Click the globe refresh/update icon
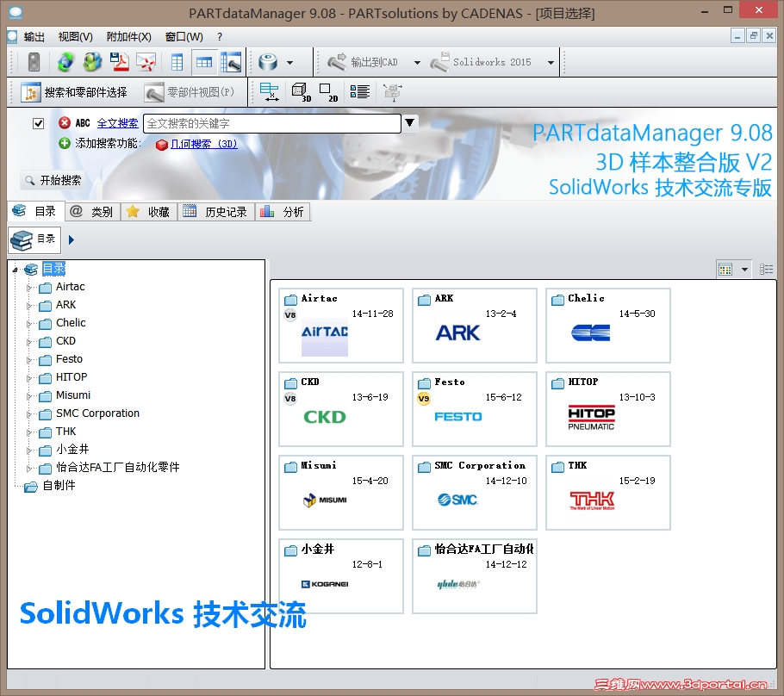 pos(65,62)
